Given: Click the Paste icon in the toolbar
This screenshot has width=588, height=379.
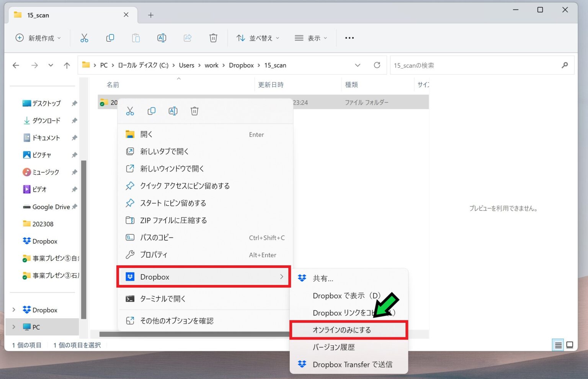Looking at the screenshot, I should tap(136, 38).
